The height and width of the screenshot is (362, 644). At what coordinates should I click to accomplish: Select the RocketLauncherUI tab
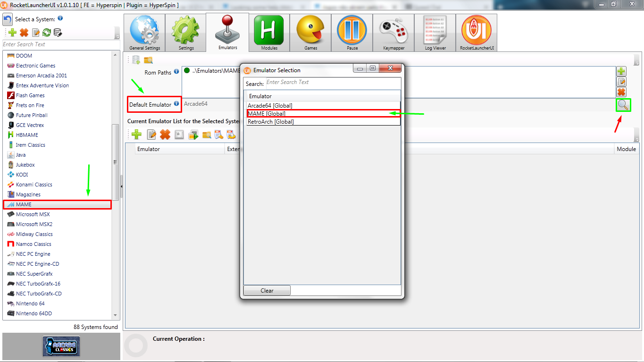click(477, 33)
